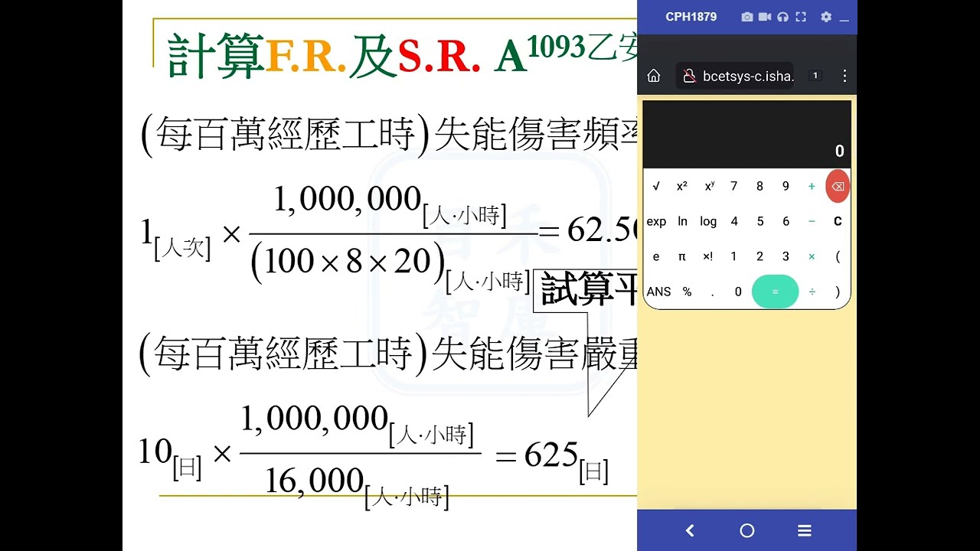Click the x^y power key
This screenshot has height=551, width=980.
tap(709, 187)
